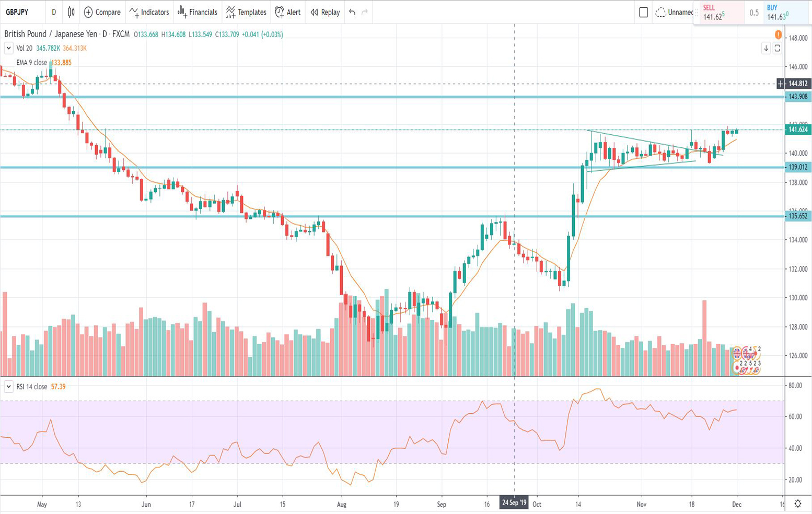The height and width of the screenshot is (514, 812).
Task: Open the candlestick chart style selector
Action: (x=71, y=12)
